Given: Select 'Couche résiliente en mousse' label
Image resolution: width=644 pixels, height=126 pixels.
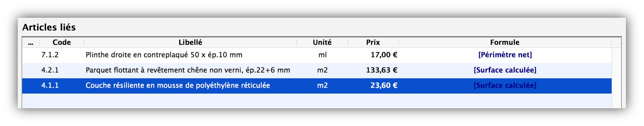Looking at the screenshot, I should (x=178, y=85).
